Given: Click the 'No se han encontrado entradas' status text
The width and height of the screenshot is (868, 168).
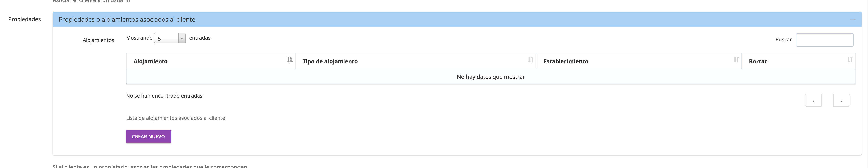Looking at the screenshot, I should tap(164, 96).
